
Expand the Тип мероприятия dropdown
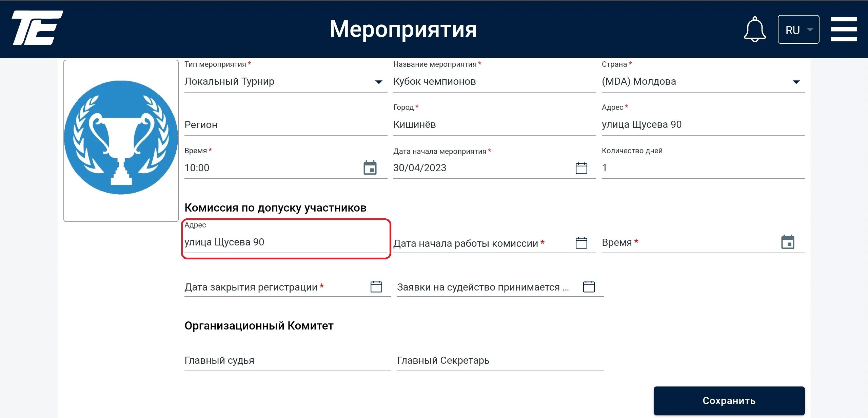(379, 82)
